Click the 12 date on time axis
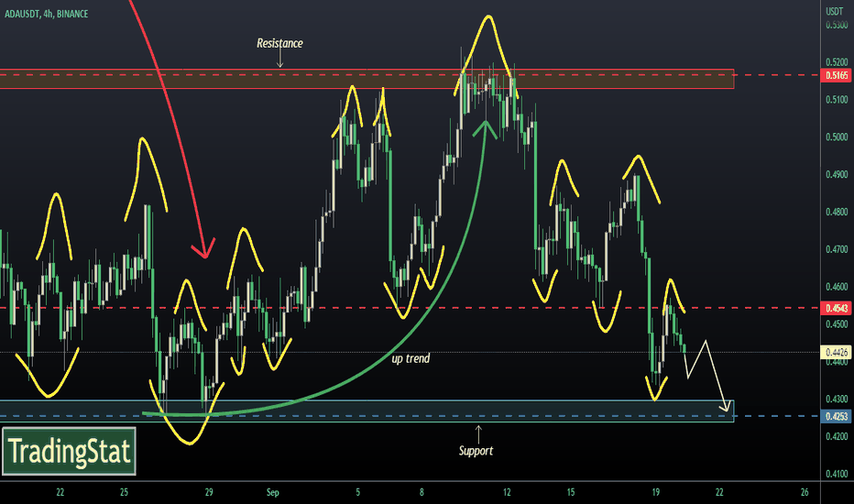Image resolution: width=854 pixels, height=504 pixels. click(507, 492)
